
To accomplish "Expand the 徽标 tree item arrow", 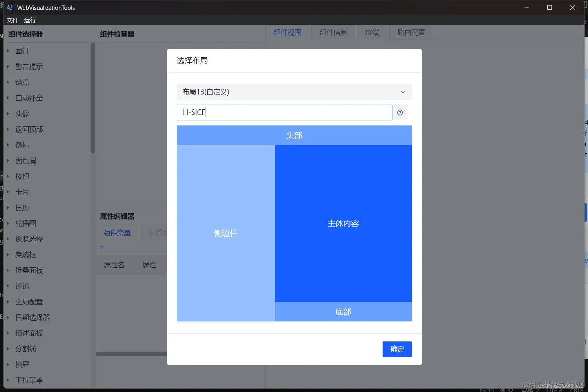I will (8, 145).
